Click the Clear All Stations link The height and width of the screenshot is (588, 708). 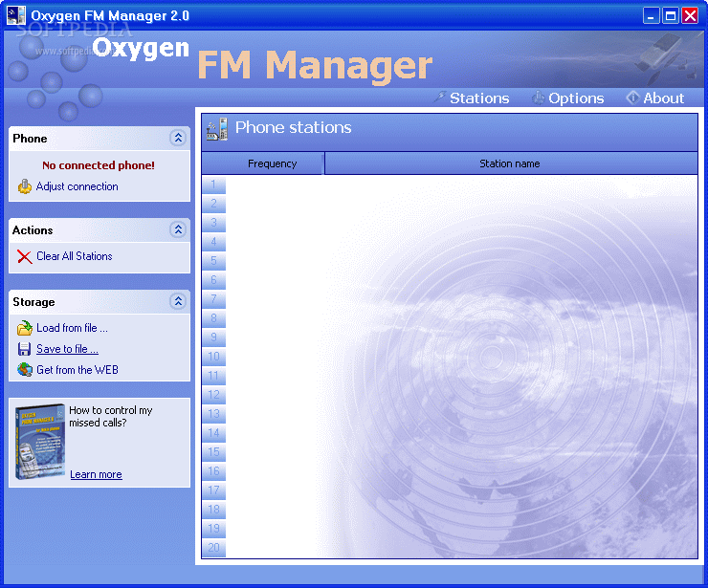tap(74, 256)
